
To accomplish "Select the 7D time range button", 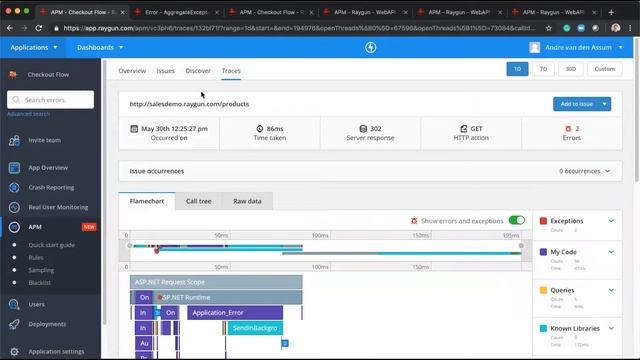I will point(543,69).
